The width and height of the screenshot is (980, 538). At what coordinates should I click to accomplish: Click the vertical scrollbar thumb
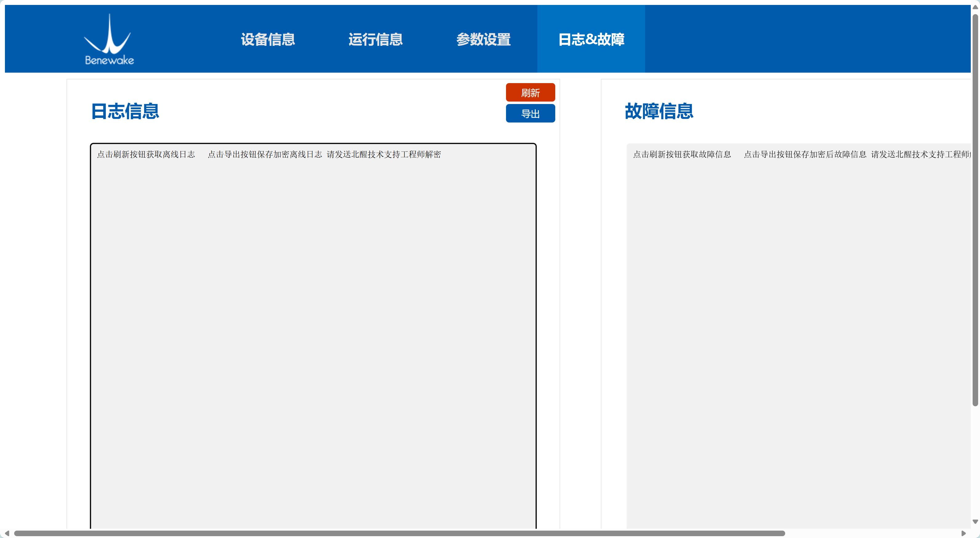975,210
